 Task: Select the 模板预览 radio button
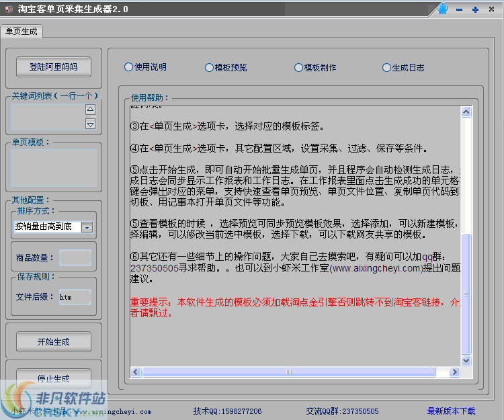tap(226, 67)
